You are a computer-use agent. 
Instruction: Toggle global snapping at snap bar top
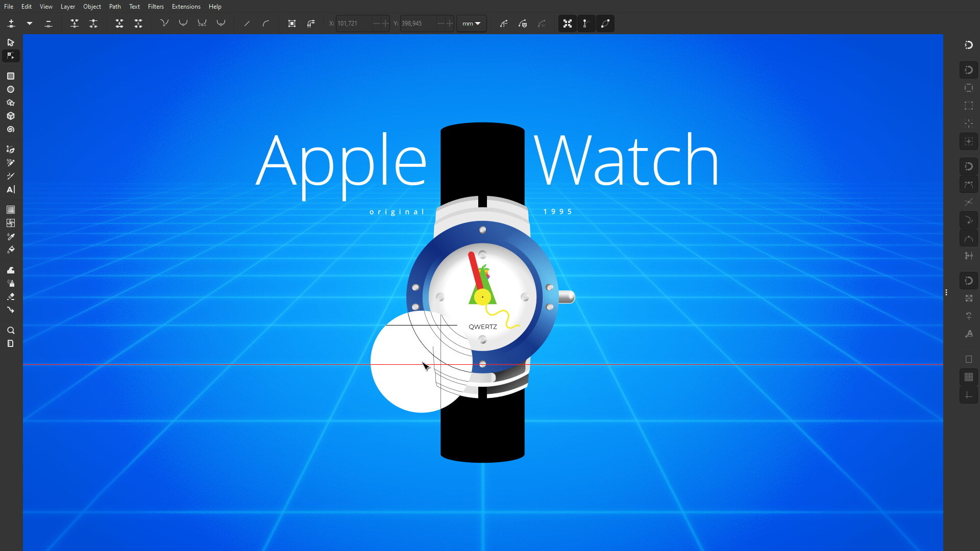[x=969, y=45]
